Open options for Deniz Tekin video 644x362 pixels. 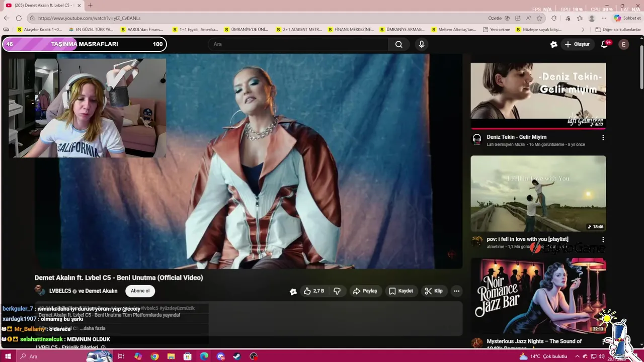[x=603, y=137]
